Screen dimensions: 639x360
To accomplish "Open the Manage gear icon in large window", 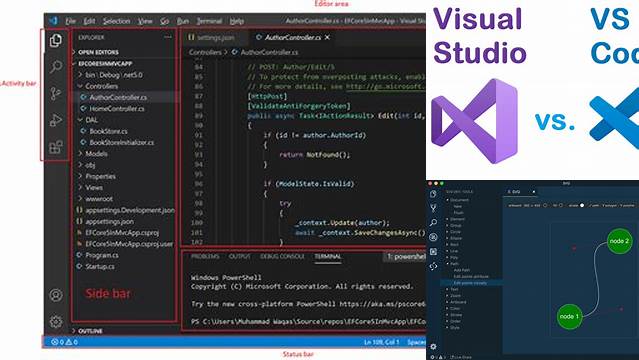I will [x=56, y=322].
